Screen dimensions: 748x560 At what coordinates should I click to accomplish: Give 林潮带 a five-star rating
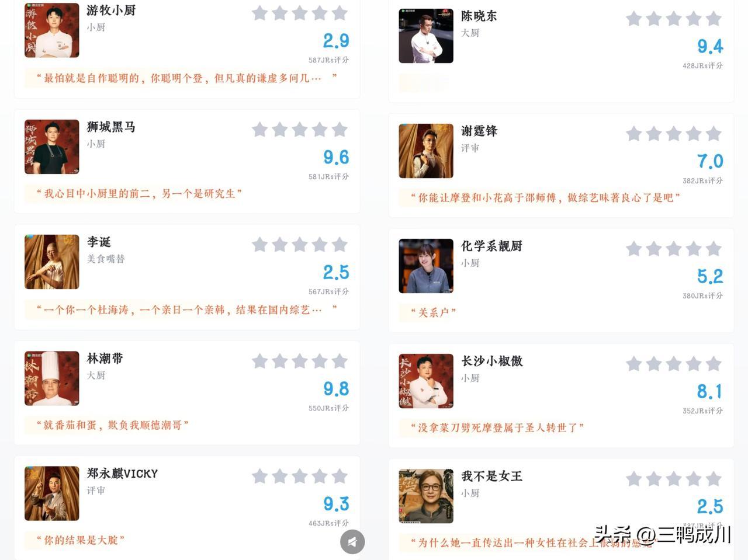coord(340,361)
